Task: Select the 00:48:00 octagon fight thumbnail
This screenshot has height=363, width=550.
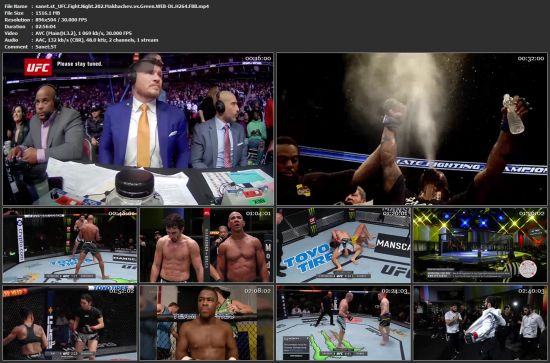Action: [x=70, y=245]
